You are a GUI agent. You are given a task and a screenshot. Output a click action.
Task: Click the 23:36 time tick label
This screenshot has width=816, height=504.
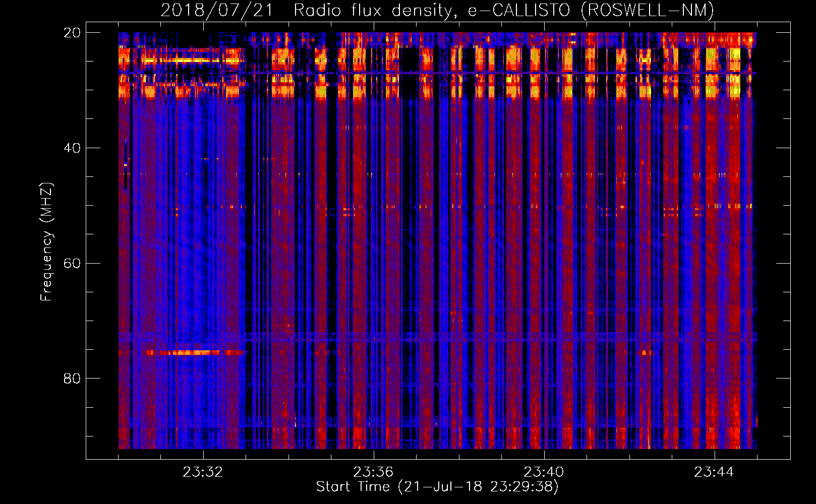[x=373, y=472]
